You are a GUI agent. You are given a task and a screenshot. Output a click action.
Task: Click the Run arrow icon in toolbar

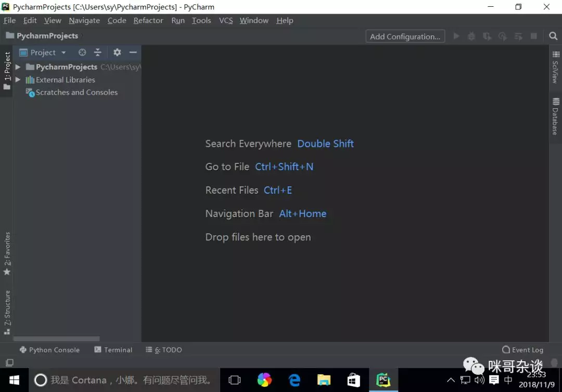[456, 36]
